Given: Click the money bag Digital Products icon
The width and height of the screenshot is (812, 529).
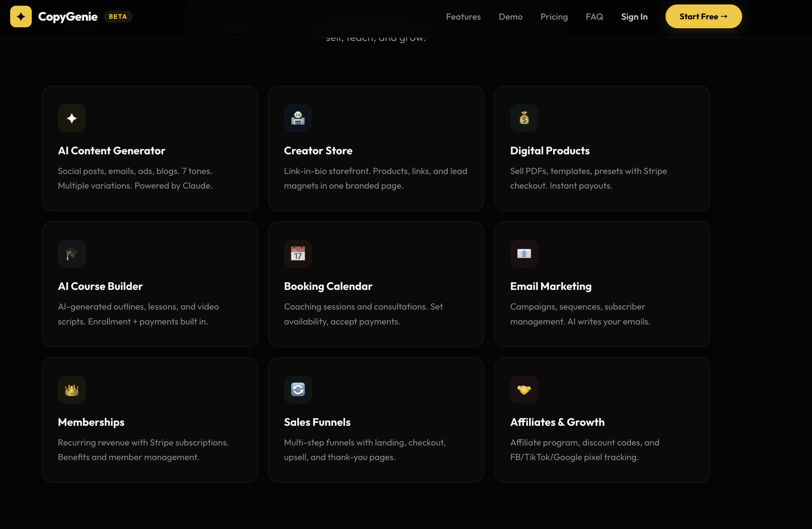Looking at the screenshot, I should [524, 118].
